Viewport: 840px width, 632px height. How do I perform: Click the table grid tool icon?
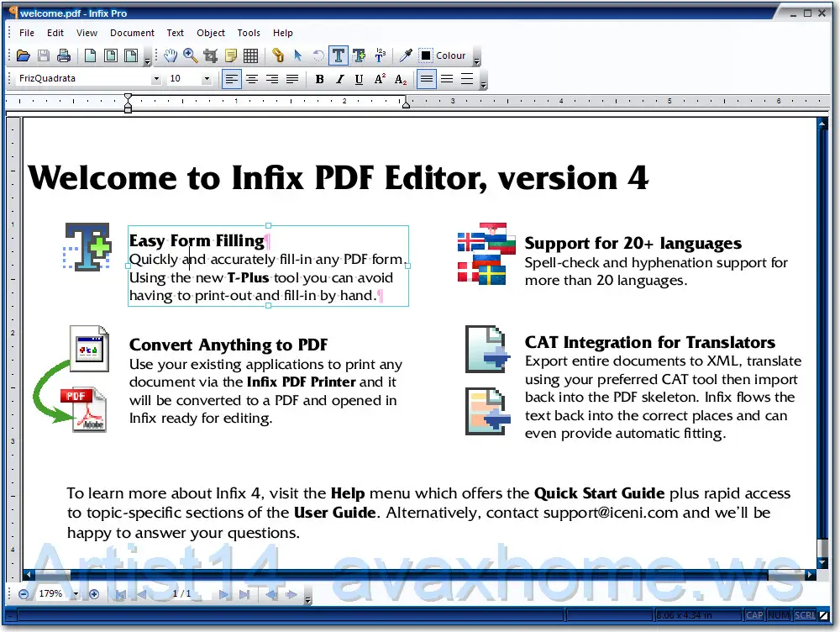[x=250, y=55]
